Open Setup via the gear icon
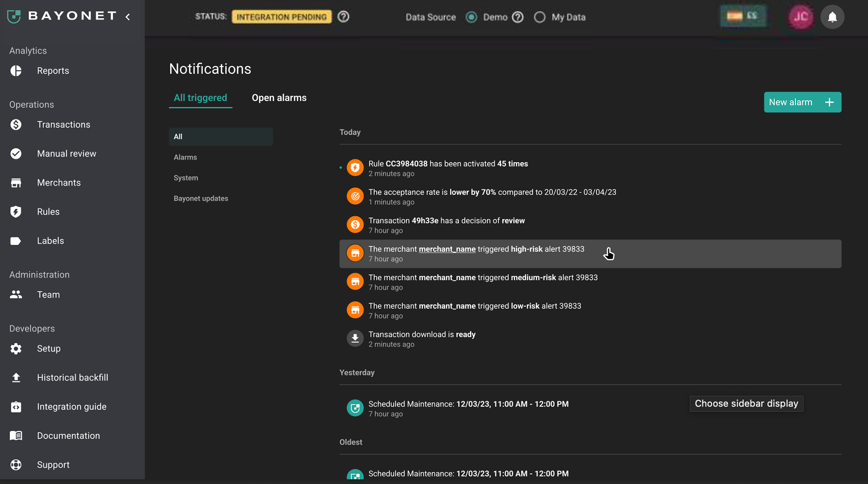This screenshot has height=484, width=868. (x=16, y=349)
